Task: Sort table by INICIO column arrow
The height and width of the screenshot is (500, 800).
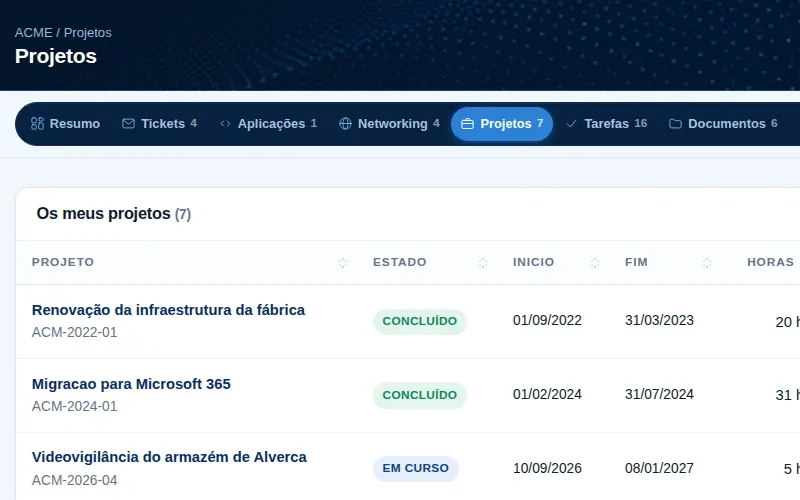Action: click(595, 263)
